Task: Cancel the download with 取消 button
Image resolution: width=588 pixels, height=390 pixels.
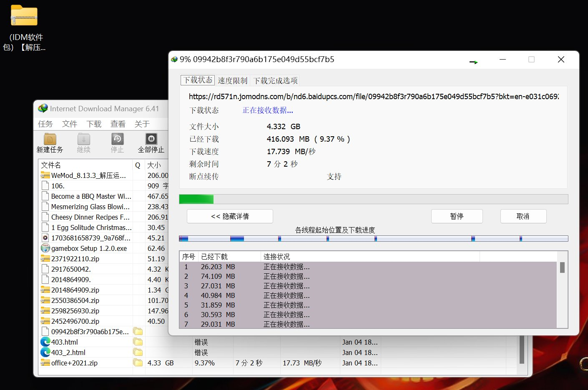Action: click(x=523, y=216)
